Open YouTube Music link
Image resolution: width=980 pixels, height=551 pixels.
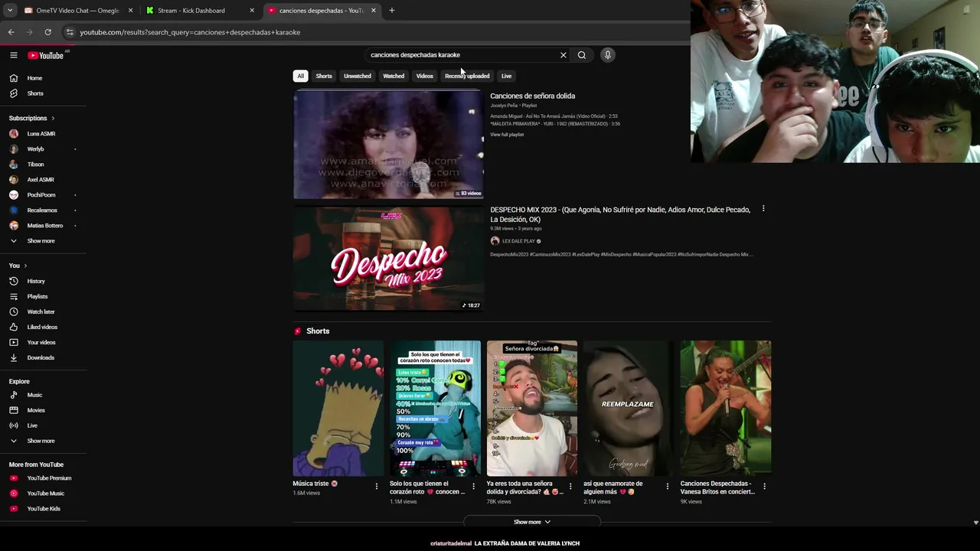coord(46,494)
